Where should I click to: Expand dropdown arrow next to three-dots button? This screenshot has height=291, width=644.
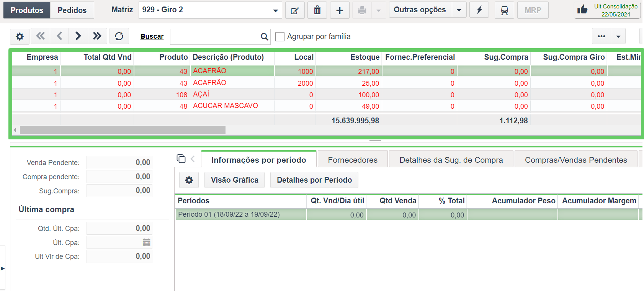pyautogui.click(x=618, y=36)
